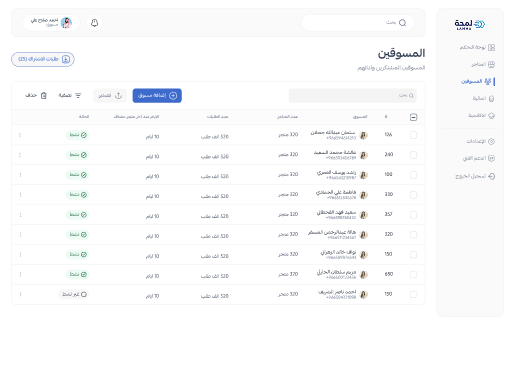Open طلبات الاشتراك (25) requests
Screen dimensions: 512x365
[43, 59]
